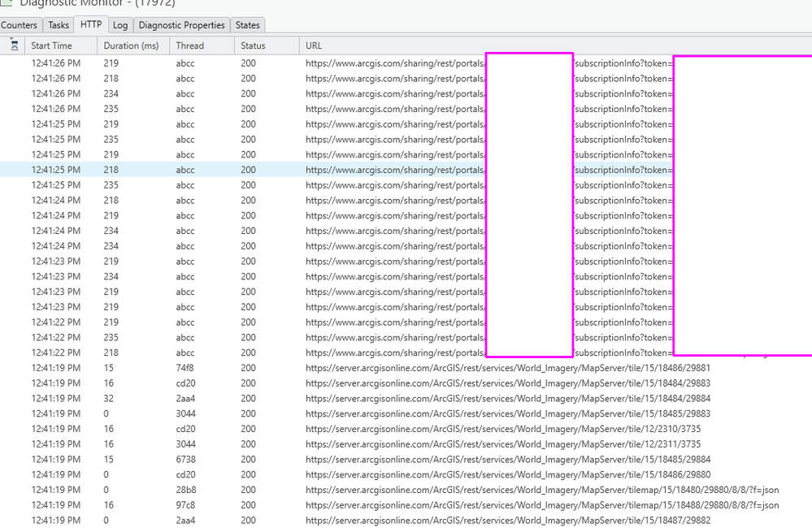Select row with tile/12/2310/3735 URL

point(406,429)
